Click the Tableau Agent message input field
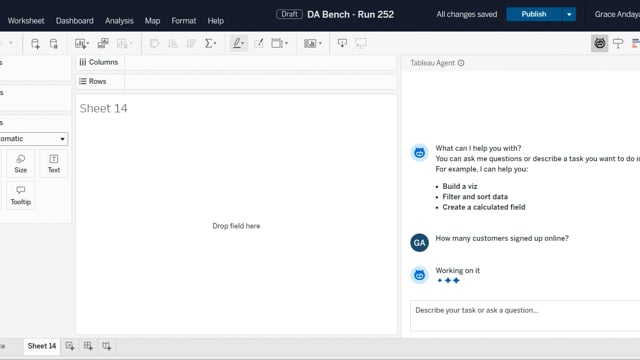This screenshot has width=640, height=360. pos(525,316)
